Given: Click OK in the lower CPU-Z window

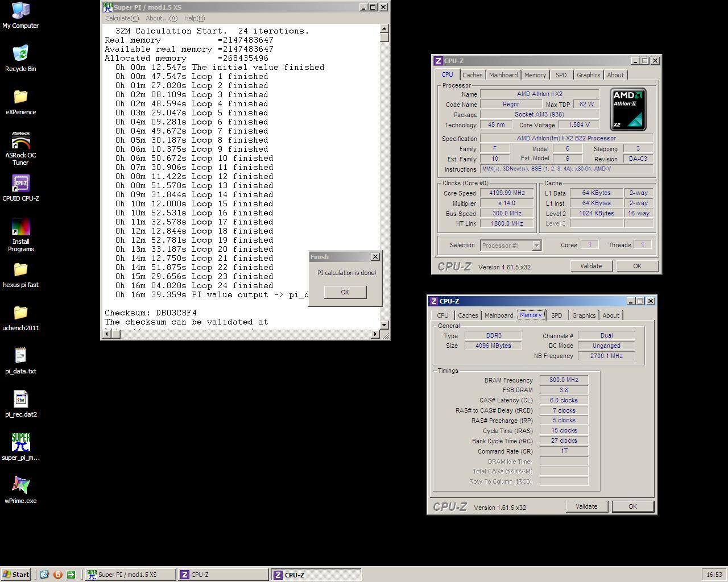Looking at the screenshot, I should [632, 506].
